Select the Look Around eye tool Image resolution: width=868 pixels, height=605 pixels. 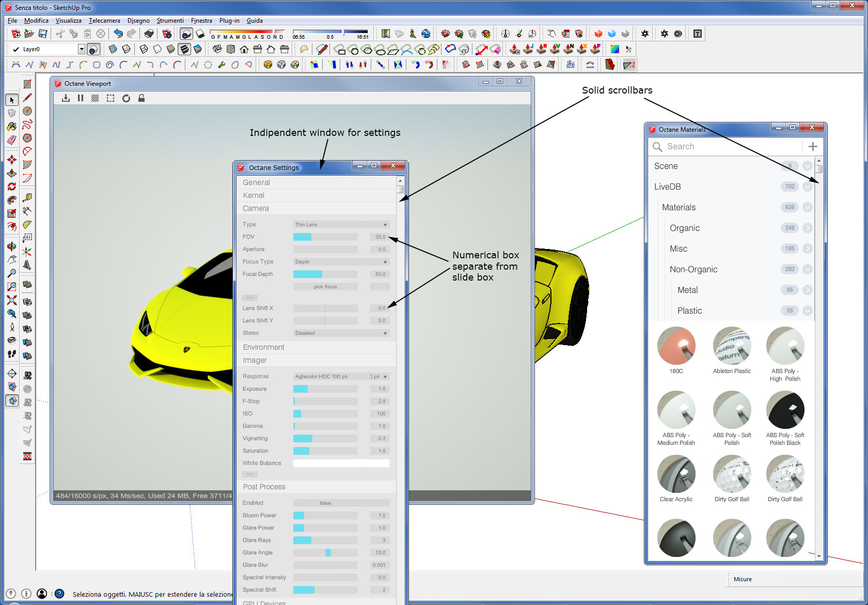point(12,340)
